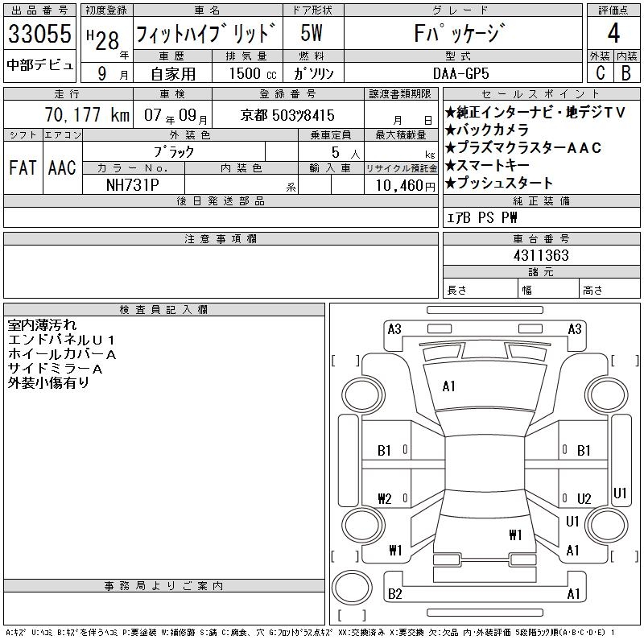644x644 pixels.
Task: Click the exterior grade C cell
Action: (x=601, y=73)
